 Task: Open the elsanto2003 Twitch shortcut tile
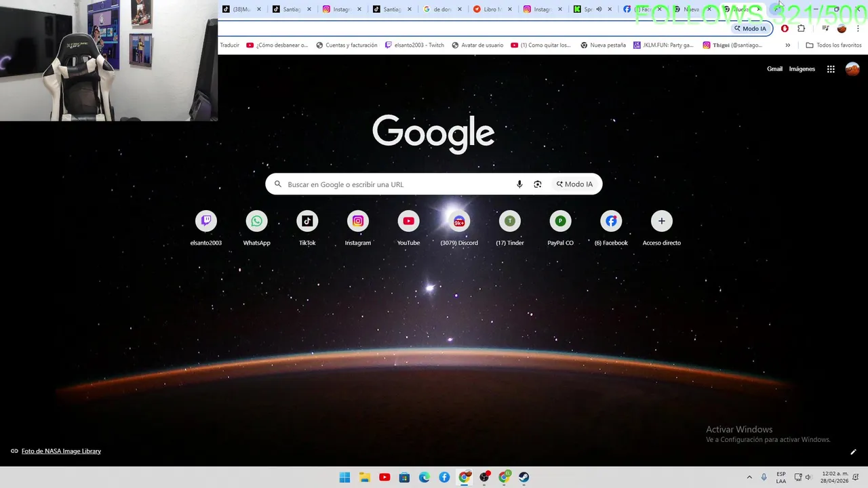(205, 228)
